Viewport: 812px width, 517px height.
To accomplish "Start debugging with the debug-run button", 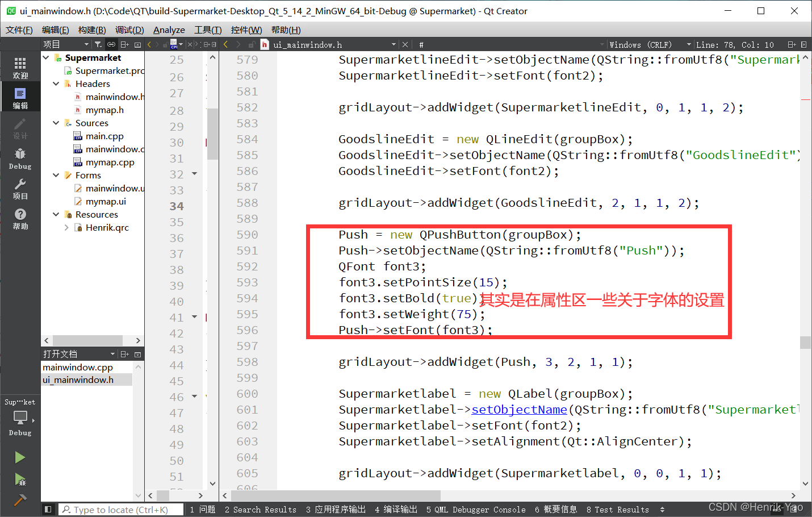I will point(20,480).
